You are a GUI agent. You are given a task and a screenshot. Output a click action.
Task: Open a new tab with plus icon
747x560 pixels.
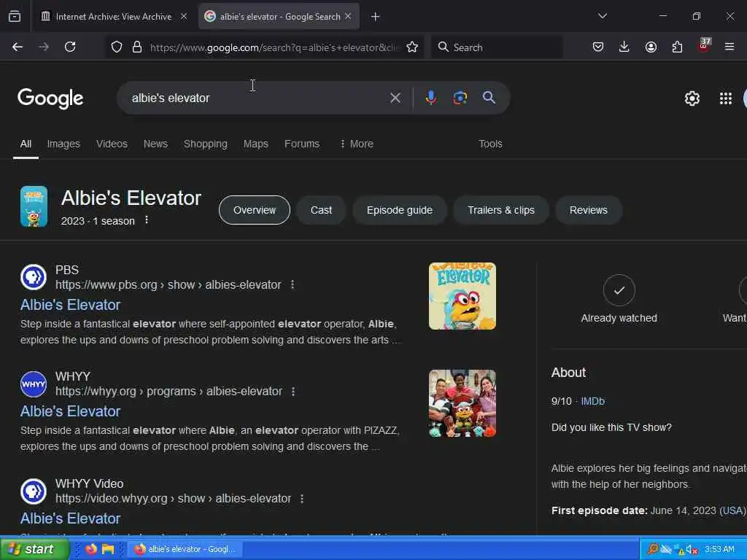[x=376, y=17]
